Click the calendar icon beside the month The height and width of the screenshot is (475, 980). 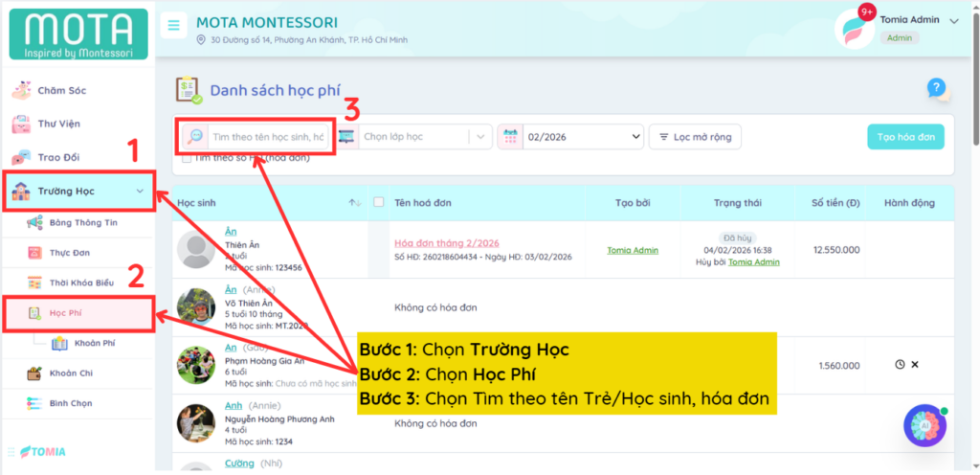click(x=510, y=137)
